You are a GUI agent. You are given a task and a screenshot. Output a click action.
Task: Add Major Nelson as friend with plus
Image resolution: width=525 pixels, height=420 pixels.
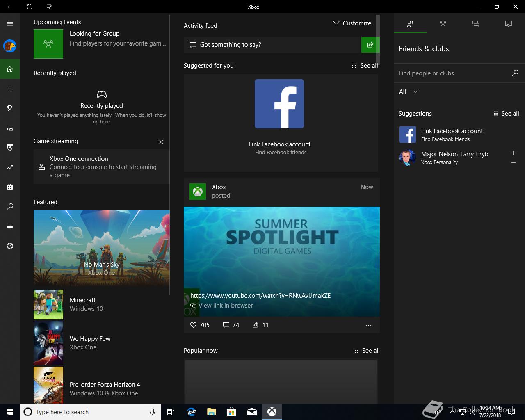[514, 153]
